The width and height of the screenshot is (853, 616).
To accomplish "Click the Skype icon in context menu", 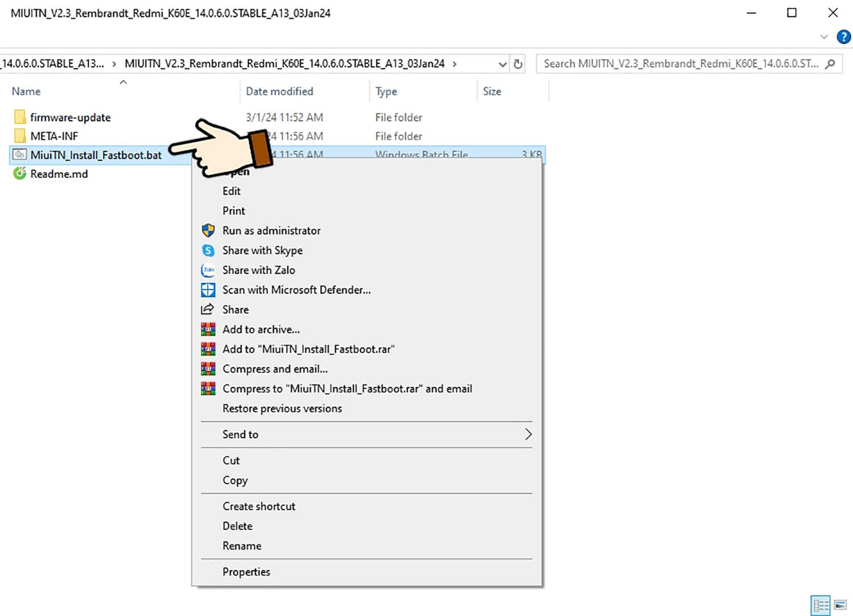I will [x=208, y=250].
